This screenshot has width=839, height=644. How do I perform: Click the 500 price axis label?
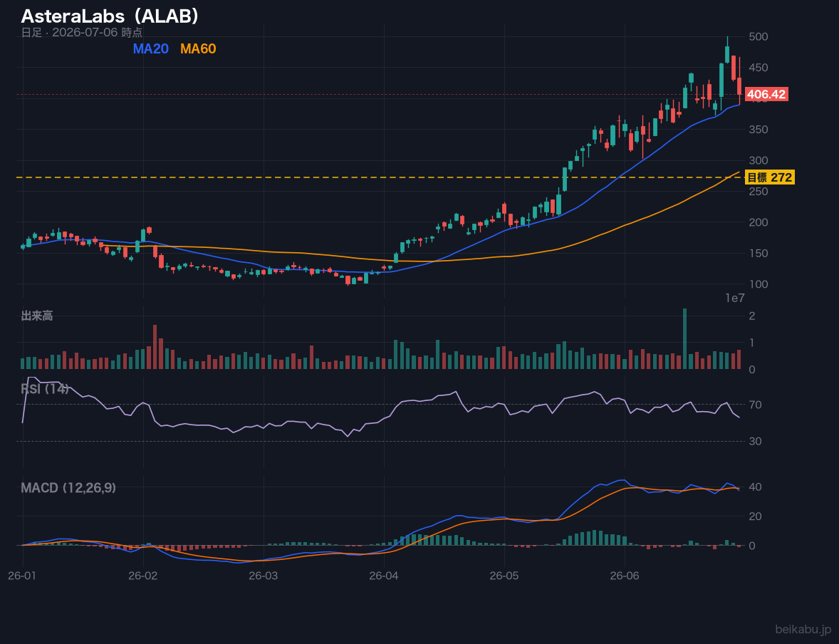[759, 36]
